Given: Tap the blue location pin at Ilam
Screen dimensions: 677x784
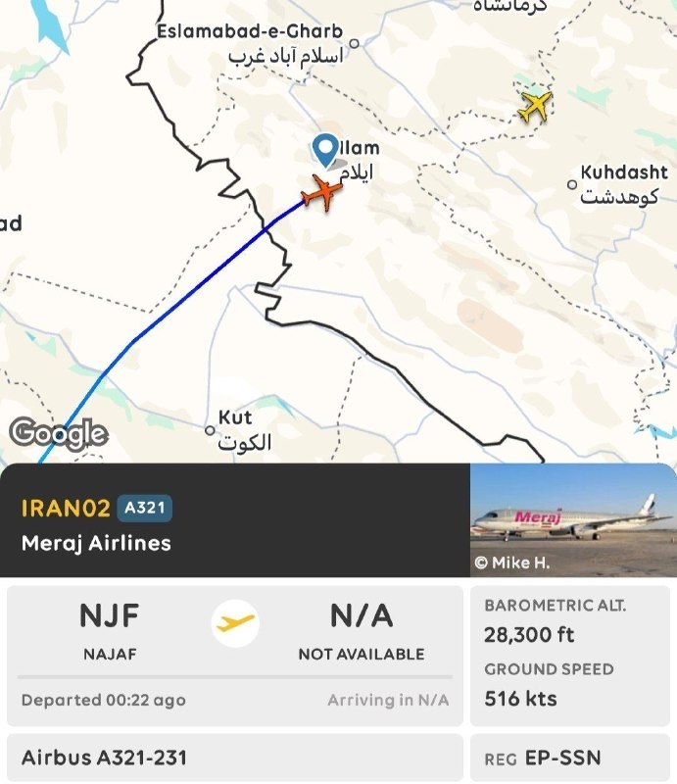Looking at the screenshot, I should pyautogui.click(x=325, y=150).
